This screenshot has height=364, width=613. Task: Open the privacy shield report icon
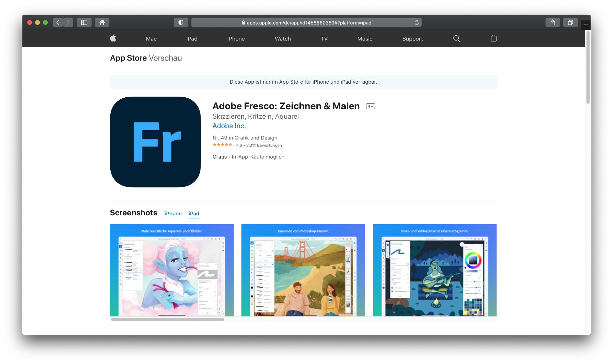(181, 22)
